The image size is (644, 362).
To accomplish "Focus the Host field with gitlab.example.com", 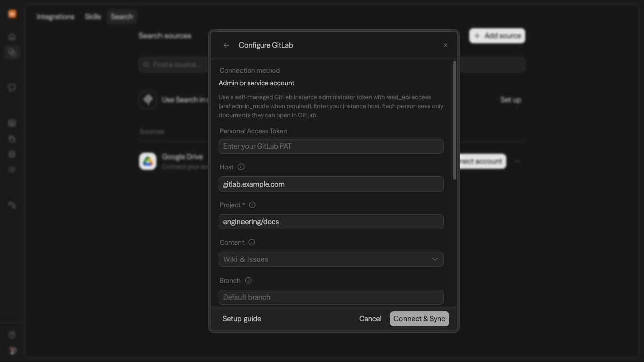I will (331, 184).
